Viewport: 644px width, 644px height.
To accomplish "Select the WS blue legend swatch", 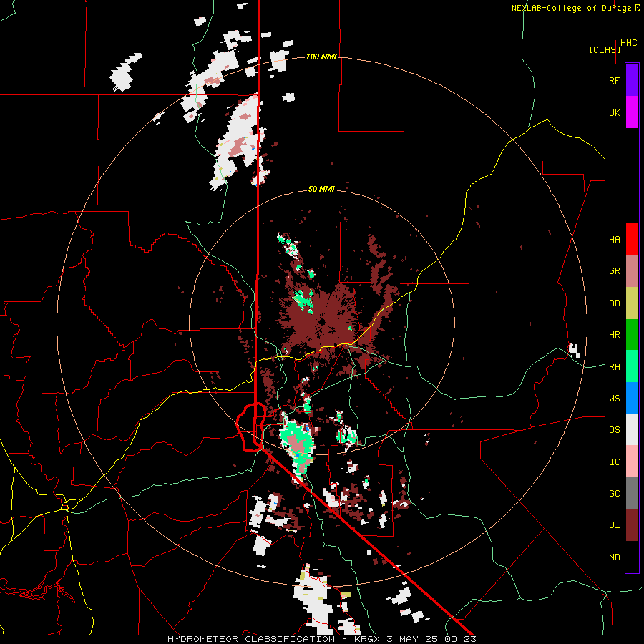I will (632, 398).
